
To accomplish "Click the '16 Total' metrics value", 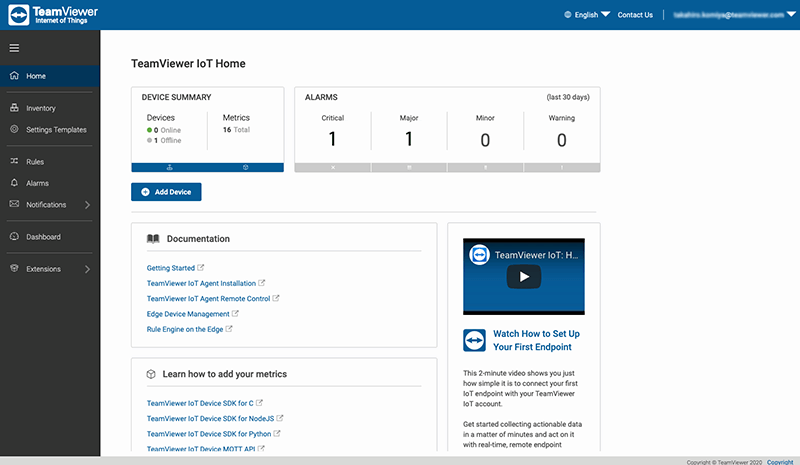I will (x=236, y=130).
